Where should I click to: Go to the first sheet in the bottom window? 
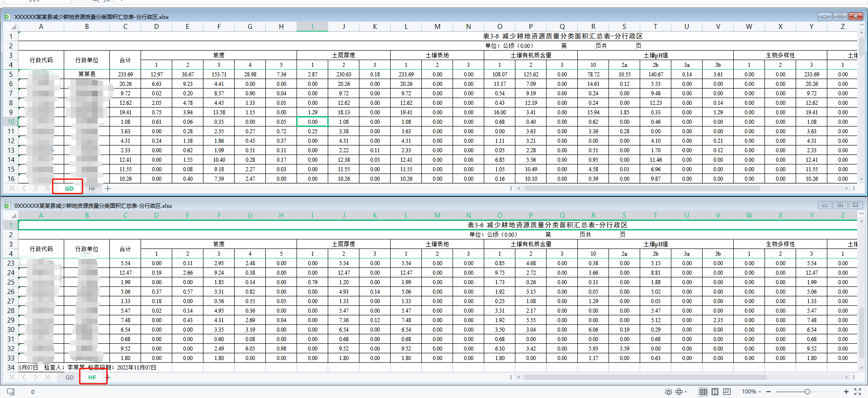pos(12,377)
